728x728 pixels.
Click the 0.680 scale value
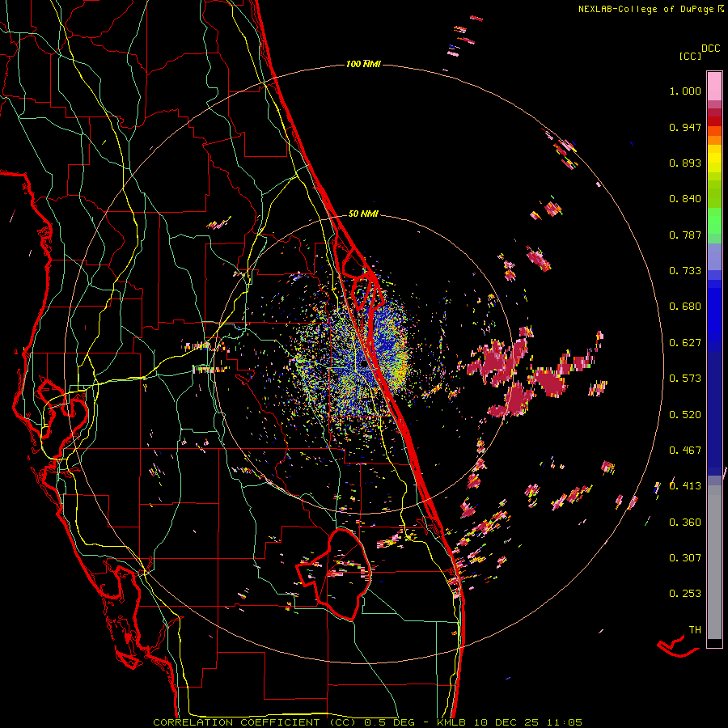point(685,307)
